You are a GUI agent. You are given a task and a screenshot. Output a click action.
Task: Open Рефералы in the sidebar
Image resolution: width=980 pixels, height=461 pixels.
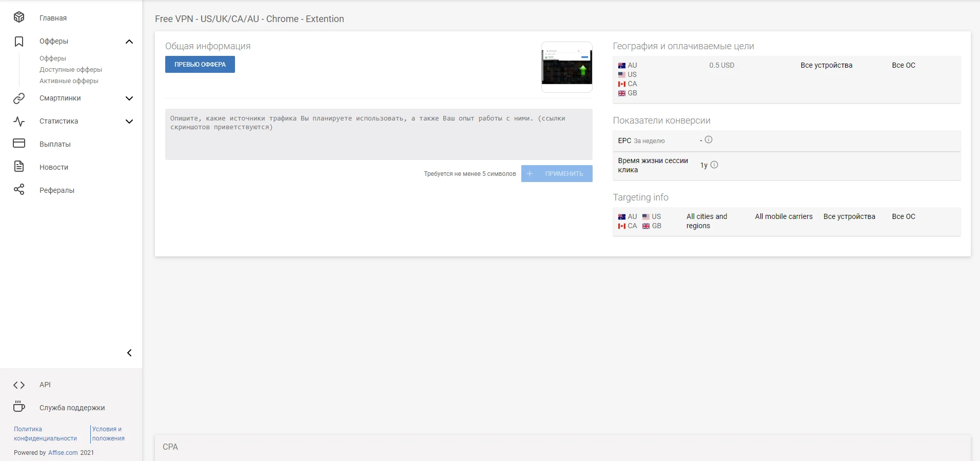[57, 190]
